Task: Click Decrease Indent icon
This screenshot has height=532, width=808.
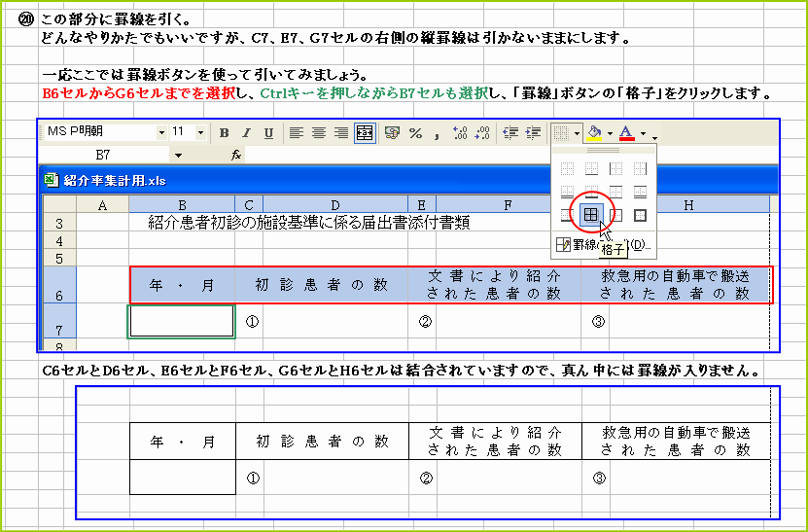Action: tap(510, 133)
